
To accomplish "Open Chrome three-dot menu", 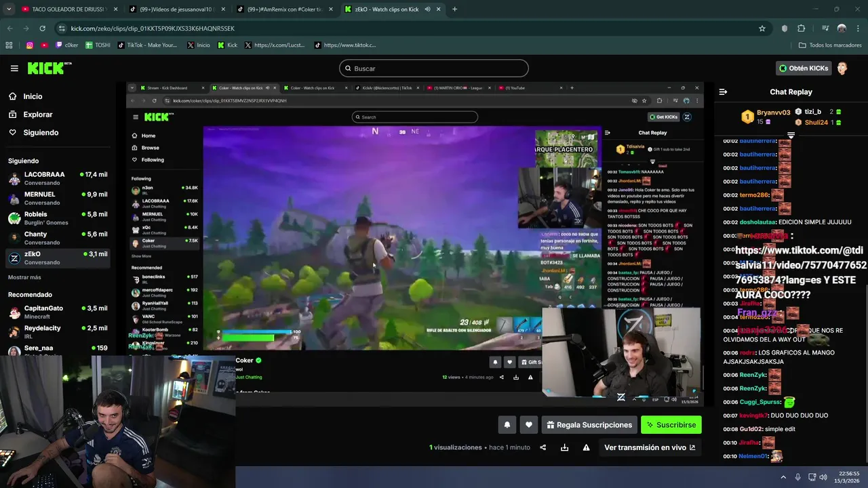I will click(x=857, y=28).
